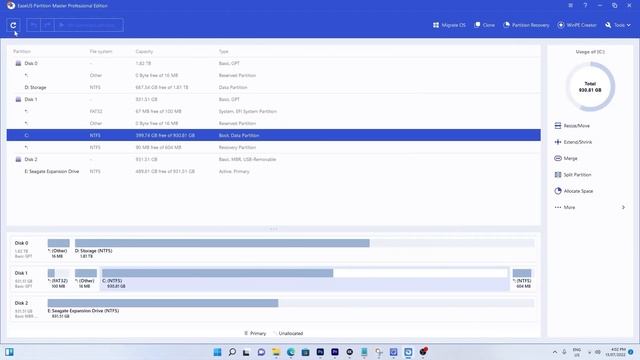640x360 pixels.
Task: Click the Undo arrow in toolbar
Action: pyautogui.click(x=33, y=25)
